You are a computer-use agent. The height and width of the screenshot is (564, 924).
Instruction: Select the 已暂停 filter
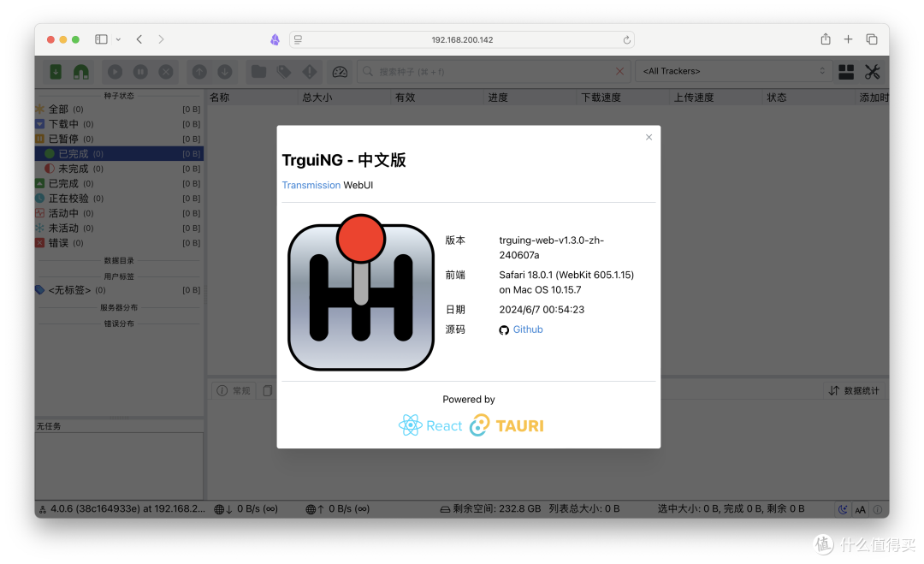(118, 139)
